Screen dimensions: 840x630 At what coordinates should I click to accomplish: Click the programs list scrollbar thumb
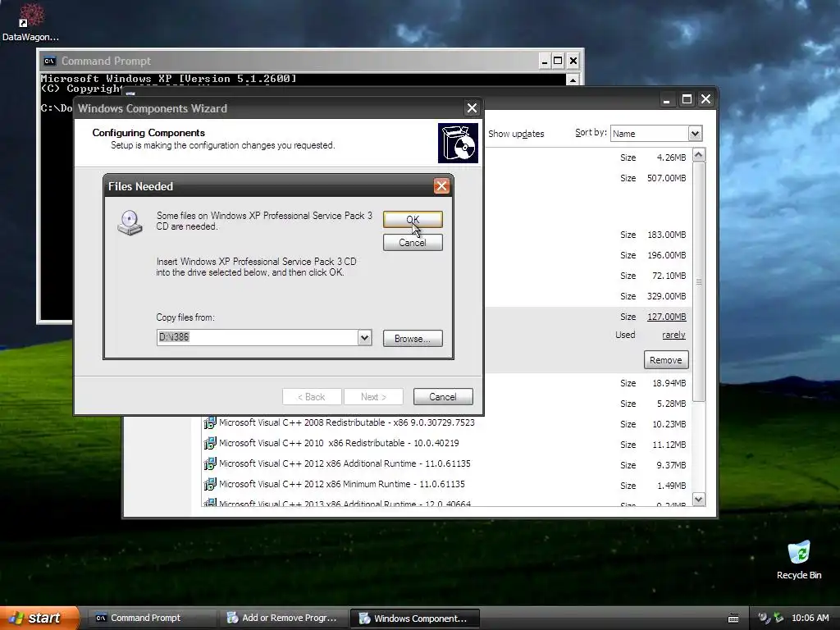point(699,282)
